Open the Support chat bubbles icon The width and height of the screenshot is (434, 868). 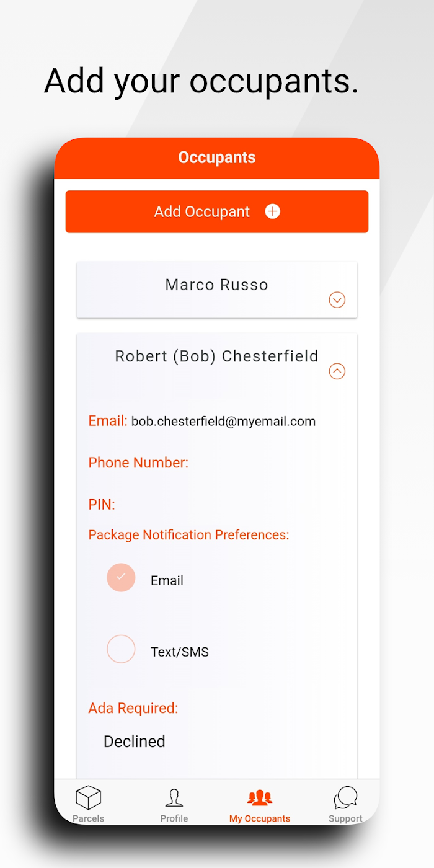click(x=345, y=798)
